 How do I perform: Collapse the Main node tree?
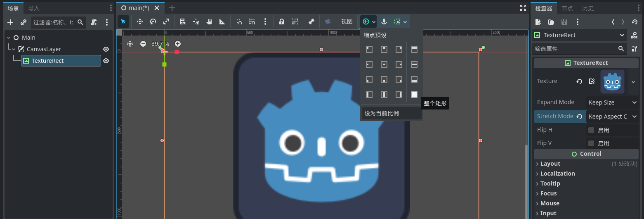click(x=9, y=38)
